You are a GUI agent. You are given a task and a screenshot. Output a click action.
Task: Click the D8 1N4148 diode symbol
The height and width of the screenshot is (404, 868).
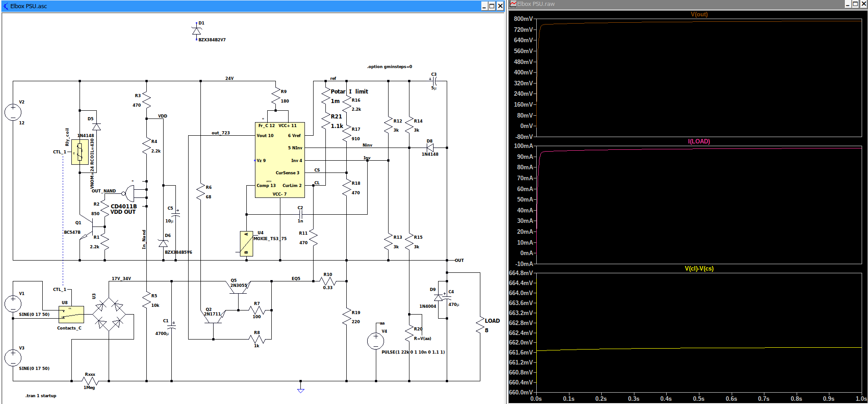point(430,148)
